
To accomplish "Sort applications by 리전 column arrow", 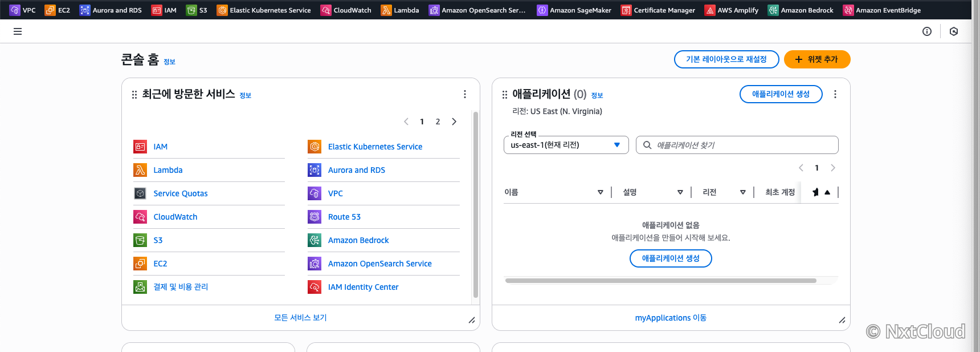I will [743, 192].
